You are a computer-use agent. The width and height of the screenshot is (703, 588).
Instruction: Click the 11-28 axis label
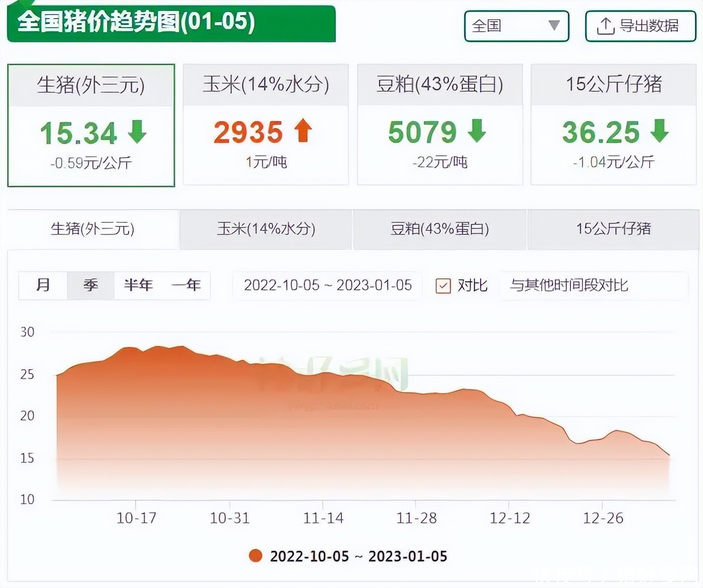417,518
